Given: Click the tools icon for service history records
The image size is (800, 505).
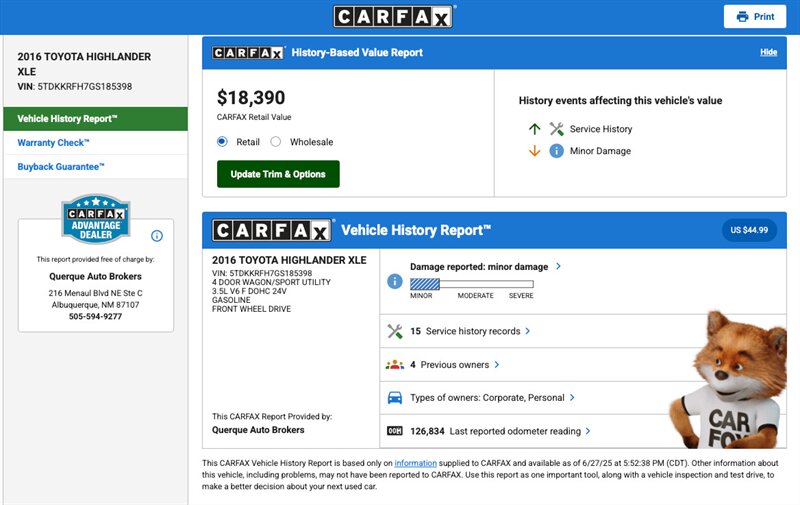Looking at the screenshot, I should point(394,331).
